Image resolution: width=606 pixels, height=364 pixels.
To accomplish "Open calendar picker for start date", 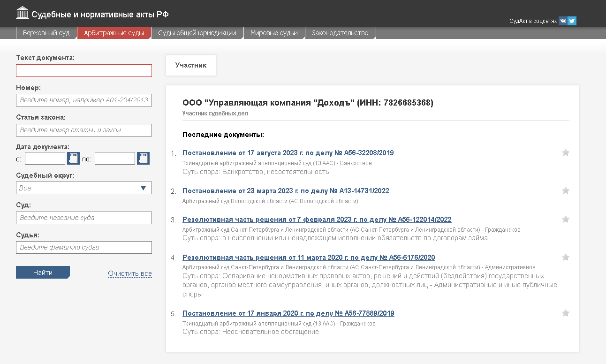I will point(74,159).
